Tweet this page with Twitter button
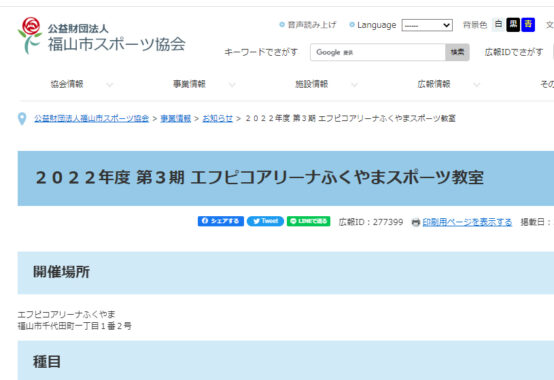 coord(265,221)
